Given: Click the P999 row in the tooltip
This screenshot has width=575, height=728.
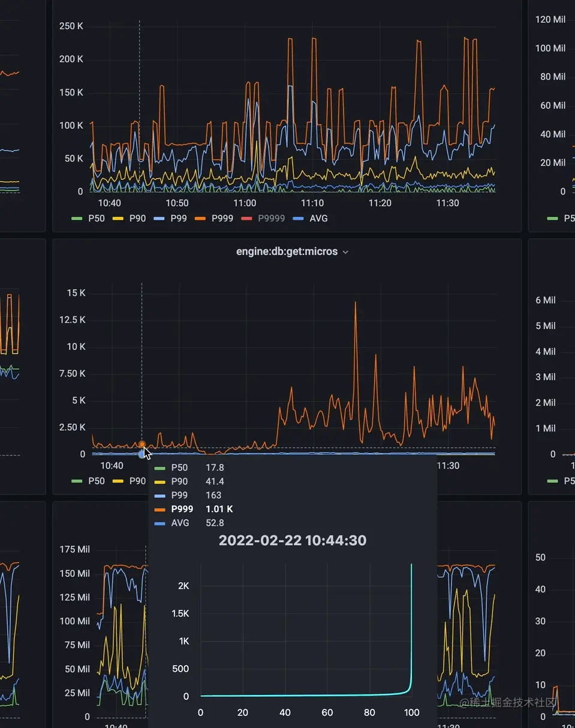Looking at the screenshot, I should coord(194,509).
